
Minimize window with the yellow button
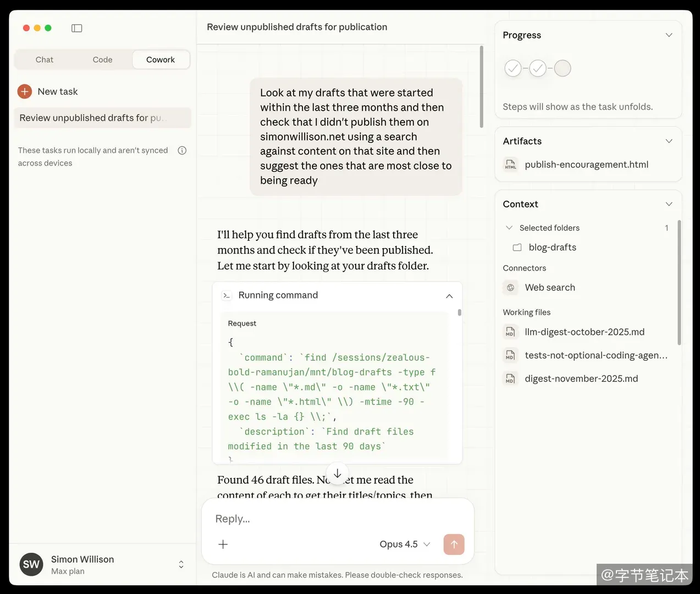tap(37, 28)
